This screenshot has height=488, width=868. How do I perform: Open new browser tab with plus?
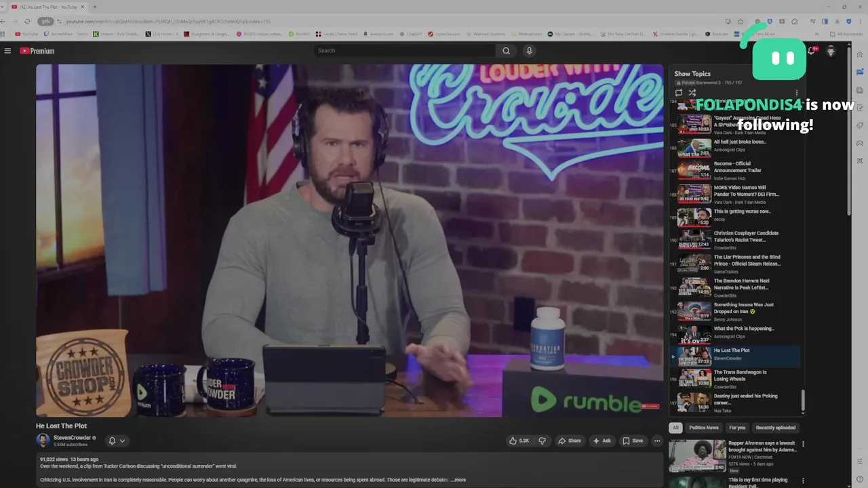[94, 7]
